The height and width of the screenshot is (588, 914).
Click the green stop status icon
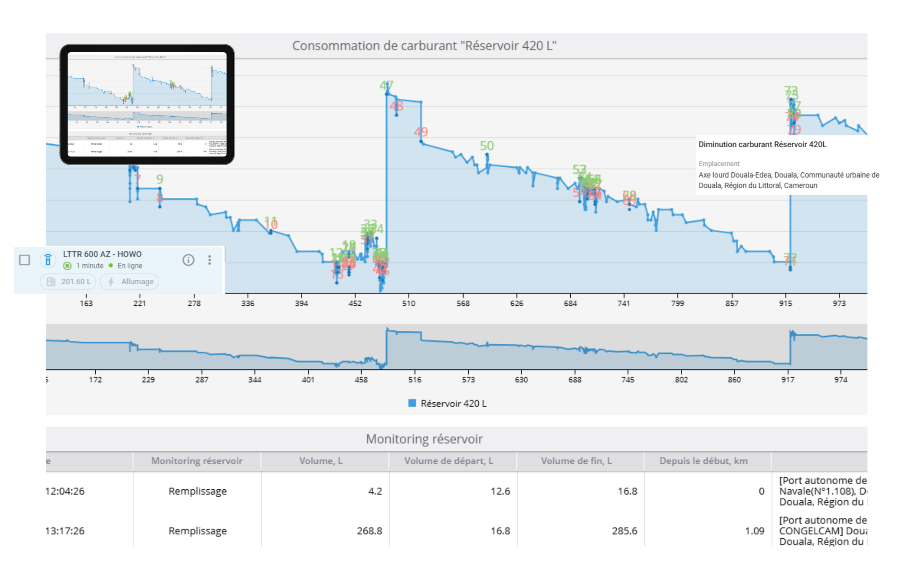(x=67, y=266)
